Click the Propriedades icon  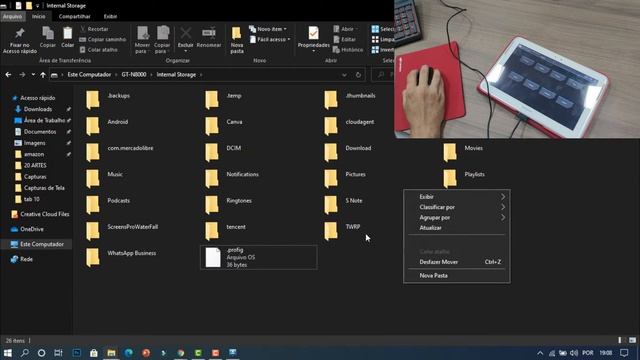(313, 33)
